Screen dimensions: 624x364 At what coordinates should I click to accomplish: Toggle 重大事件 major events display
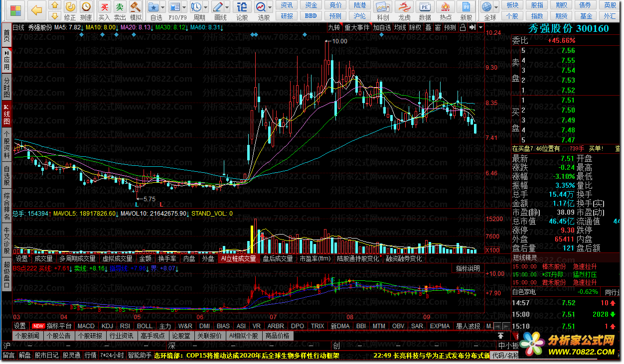(x=357, y=27)
